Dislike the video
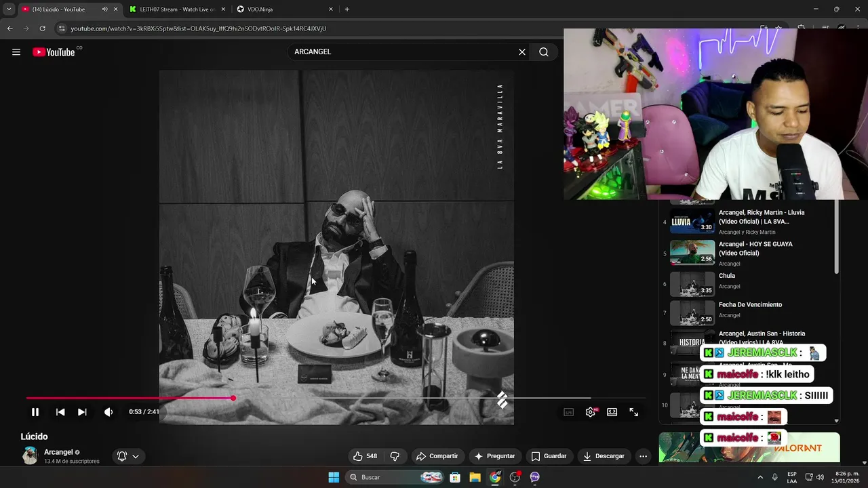The height and width of the screenshot is (488, 868). pyautogui.click(x=395, y=456)
